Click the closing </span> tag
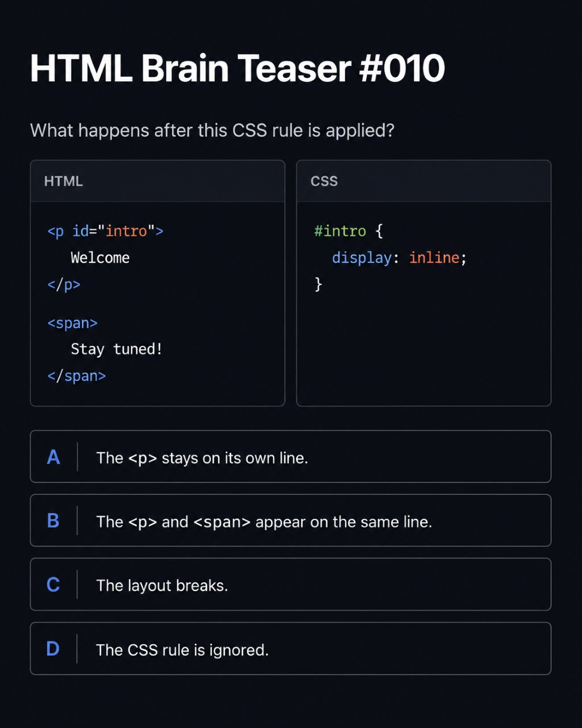The image size is (582, 728). pyautogui.click(x=77, y=376)
